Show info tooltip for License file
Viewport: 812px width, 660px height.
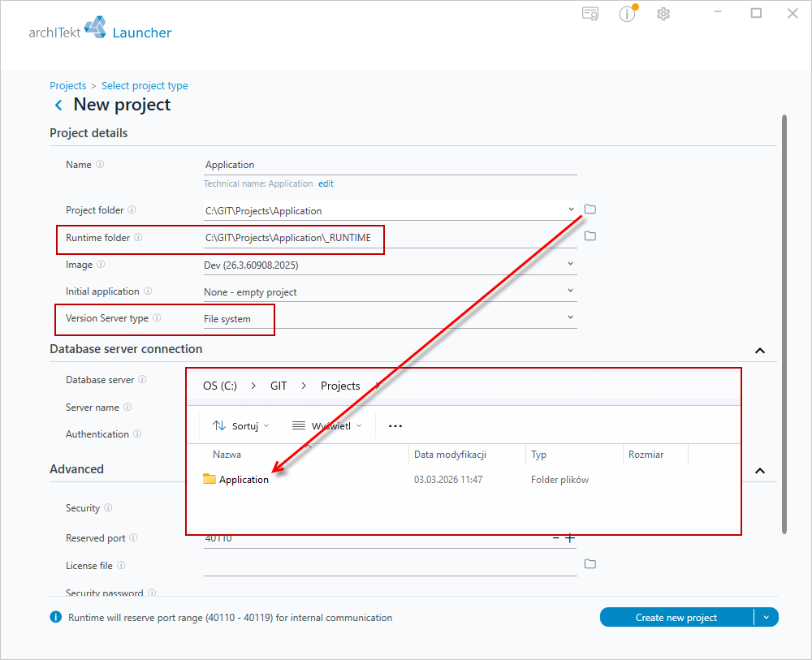pos(121,565)
